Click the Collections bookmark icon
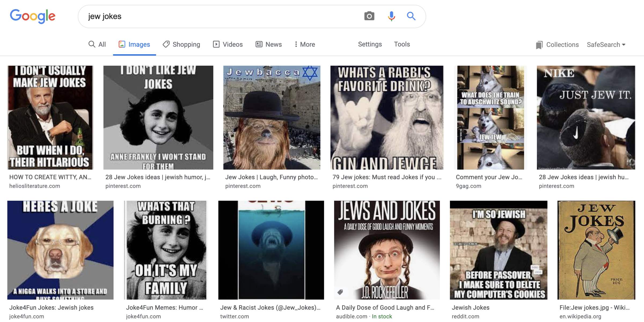Screen dimensions: 644x322 coord(538,44)
